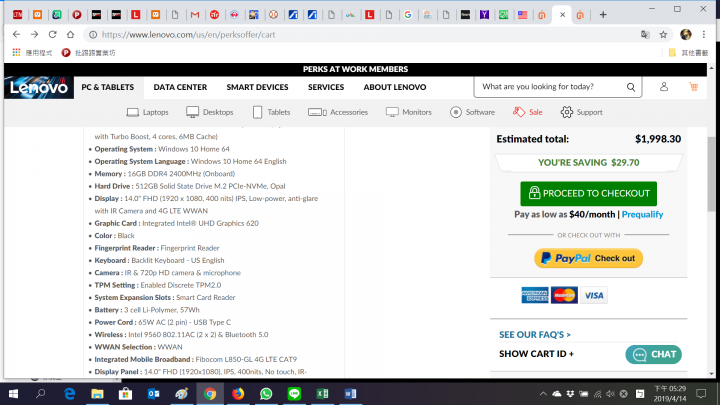Bookmark this page with the star
720x405 pixels.
point(664,34)
